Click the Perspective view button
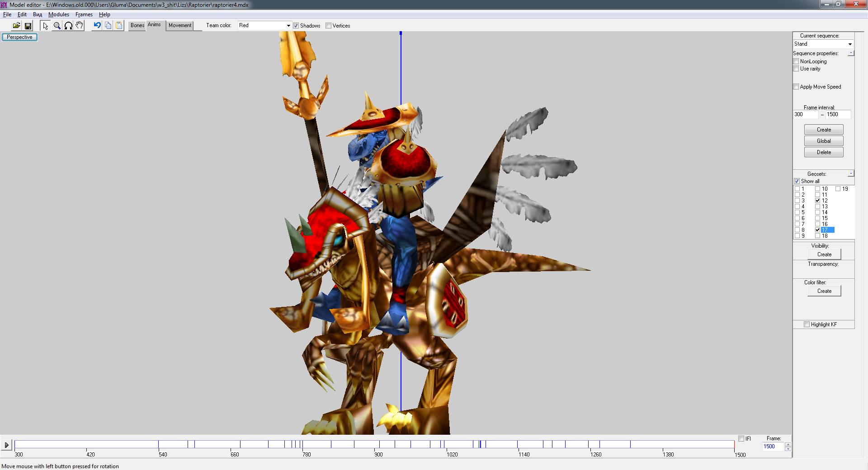868x470 pixels. (19, 37)
